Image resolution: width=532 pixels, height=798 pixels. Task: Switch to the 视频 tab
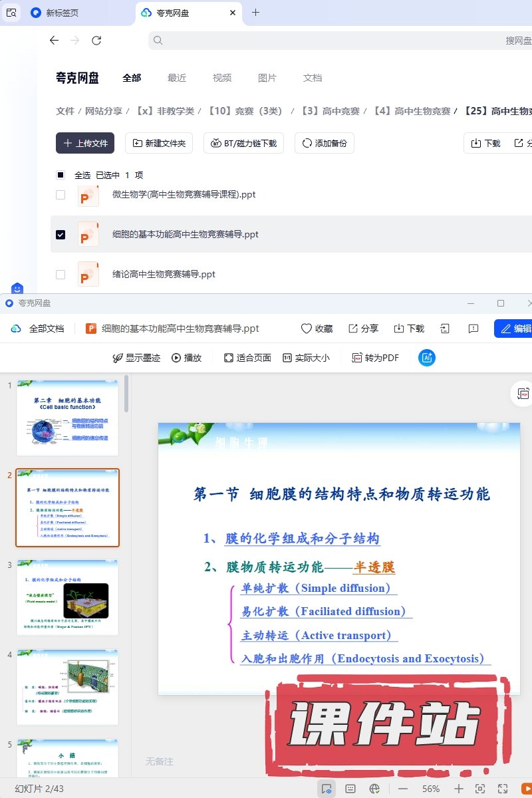point(222,78)
